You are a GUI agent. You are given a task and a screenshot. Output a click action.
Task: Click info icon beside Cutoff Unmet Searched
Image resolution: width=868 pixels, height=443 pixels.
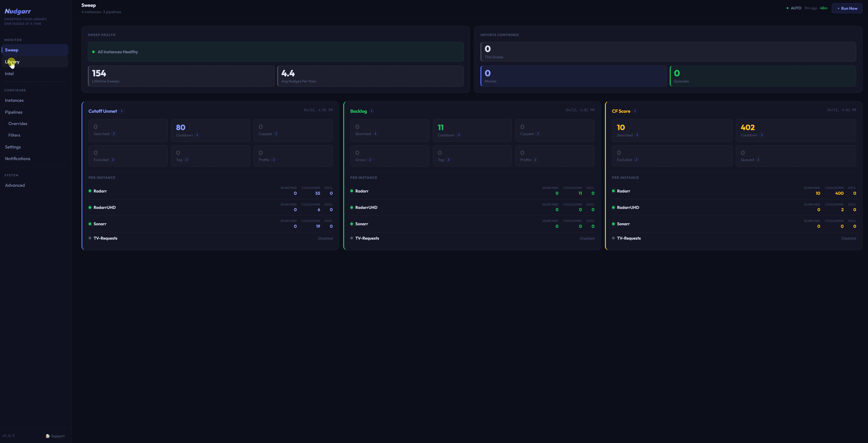pyautogui.click(x=114, y=133)
